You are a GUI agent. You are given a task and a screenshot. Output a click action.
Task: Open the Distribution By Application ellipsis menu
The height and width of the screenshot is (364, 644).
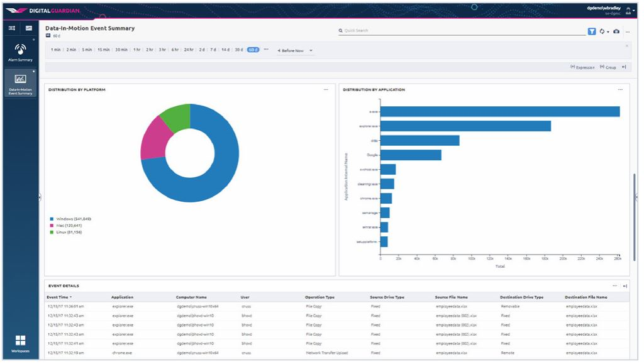(x=618, y=89)
